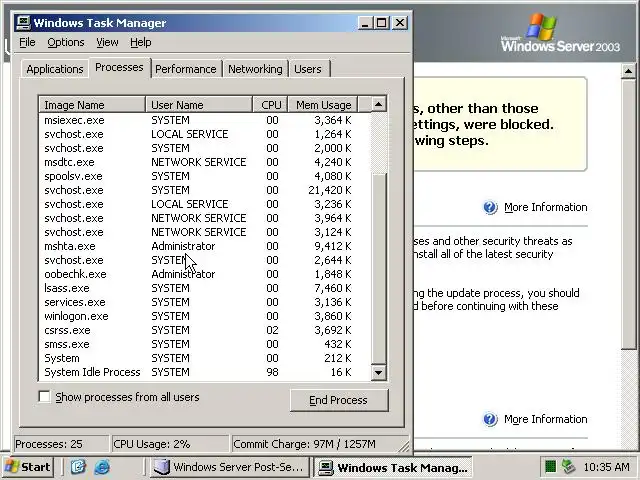The height and width of the screenshot is (480, 640).
Task: Select the Processes tab
Action: coord(119,67)
